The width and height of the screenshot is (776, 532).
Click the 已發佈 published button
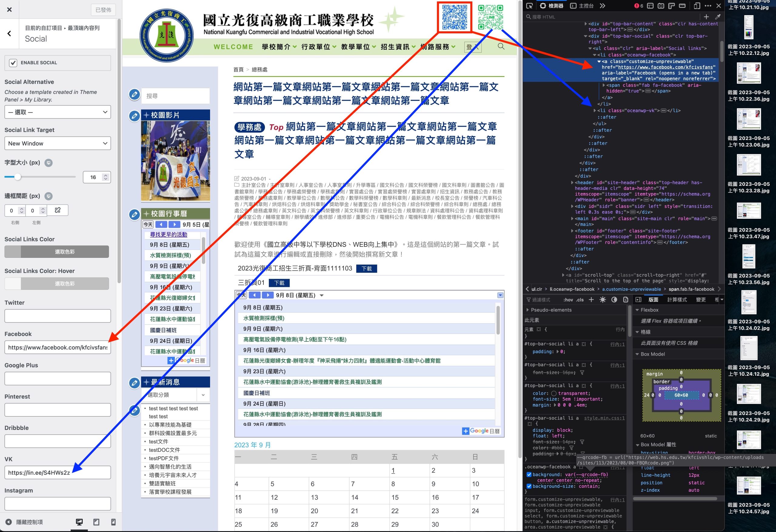(103, 10)
